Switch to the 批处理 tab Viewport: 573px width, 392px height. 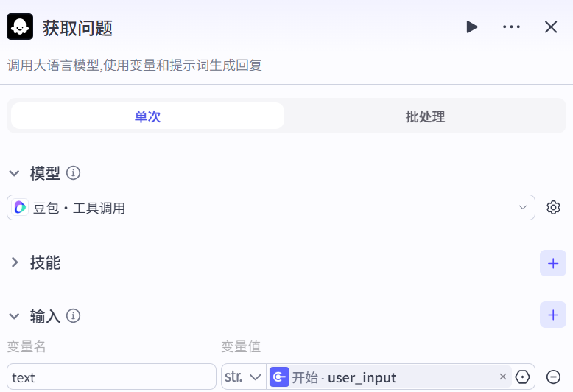tap(425, 116)
